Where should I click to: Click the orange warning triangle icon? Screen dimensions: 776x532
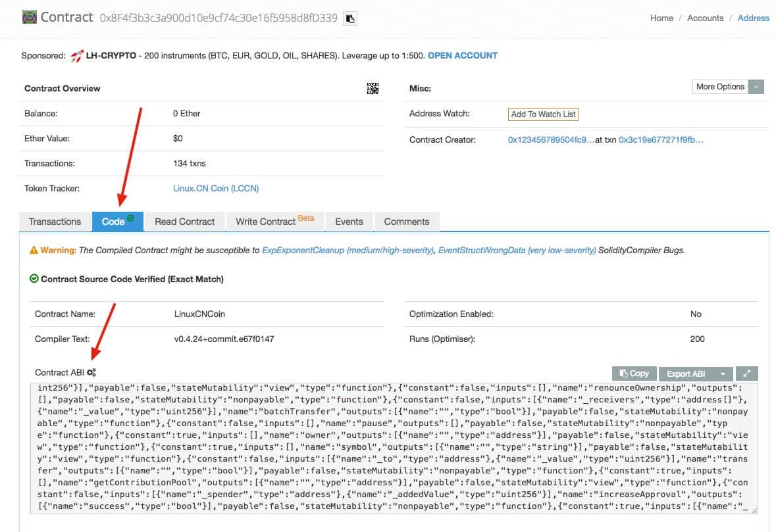(x=34, y=251)
